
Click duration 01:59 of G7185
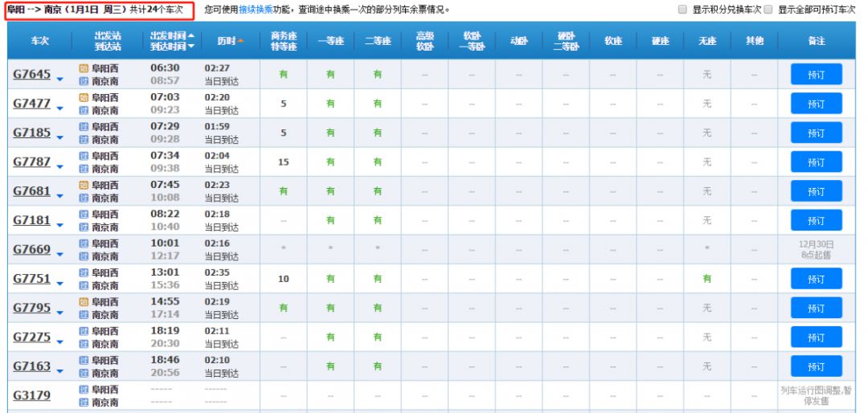(x=217, y=127)
